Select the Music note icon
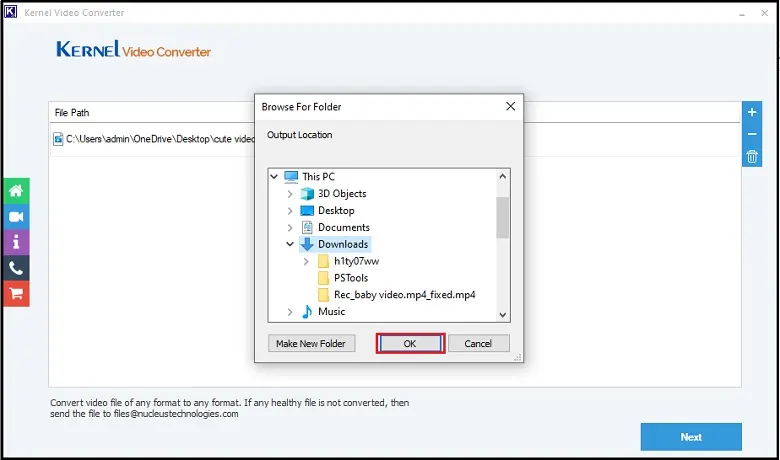The width and height of the screenshot is (780, 460). (307, 311)
